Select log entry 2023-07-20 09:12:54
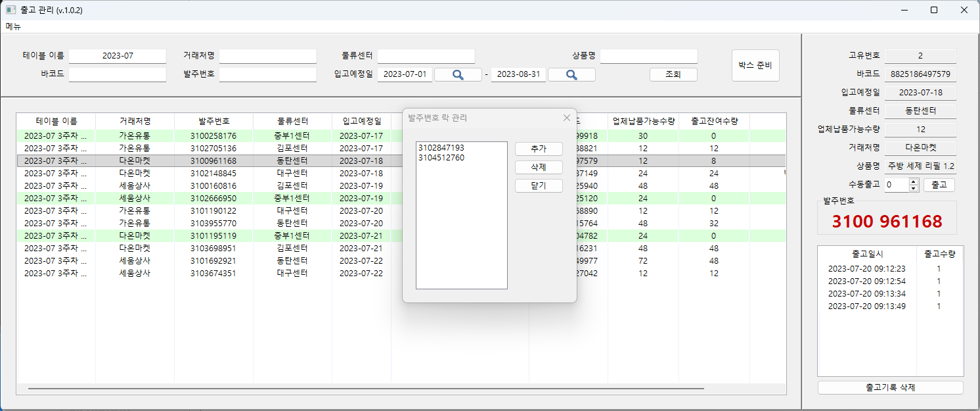This screenshot has width=980, height=411. 891,281
